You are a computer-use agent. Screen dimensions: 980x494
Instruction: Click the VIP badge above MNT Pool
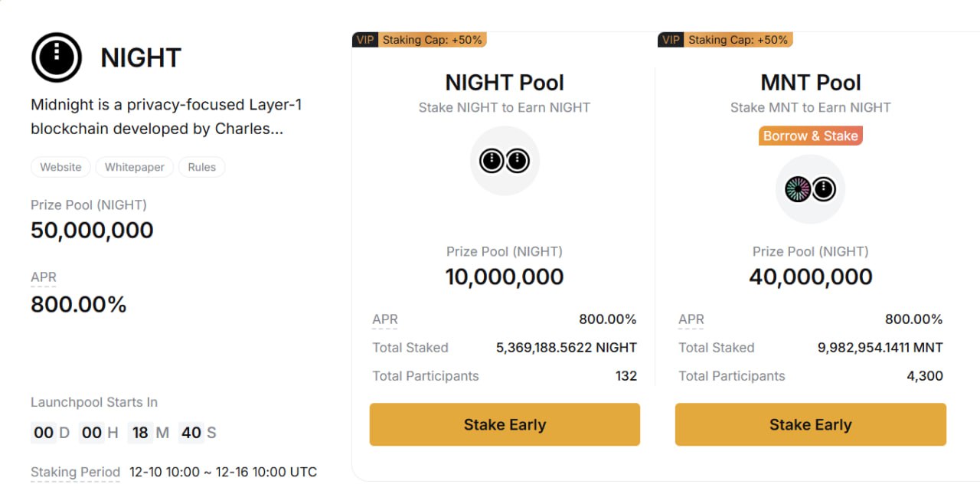point(671,40)
